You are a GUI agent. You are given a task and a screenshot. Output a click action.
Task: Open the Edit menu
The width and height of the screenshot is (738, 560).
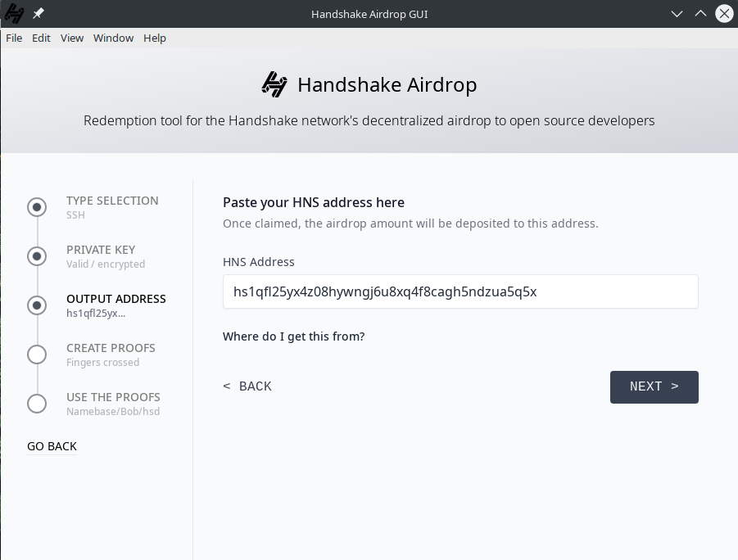click(x=41, y=38)
